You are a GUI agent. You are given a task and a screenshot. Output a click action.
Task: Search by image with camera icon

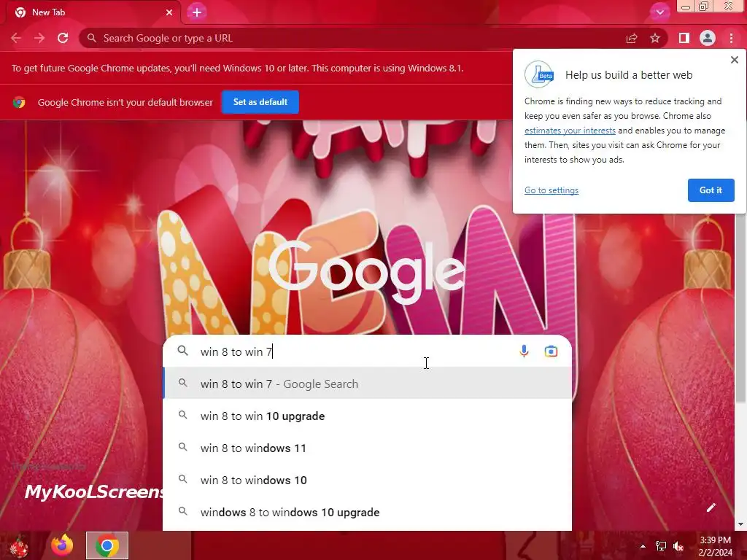(x=551, y=351)
